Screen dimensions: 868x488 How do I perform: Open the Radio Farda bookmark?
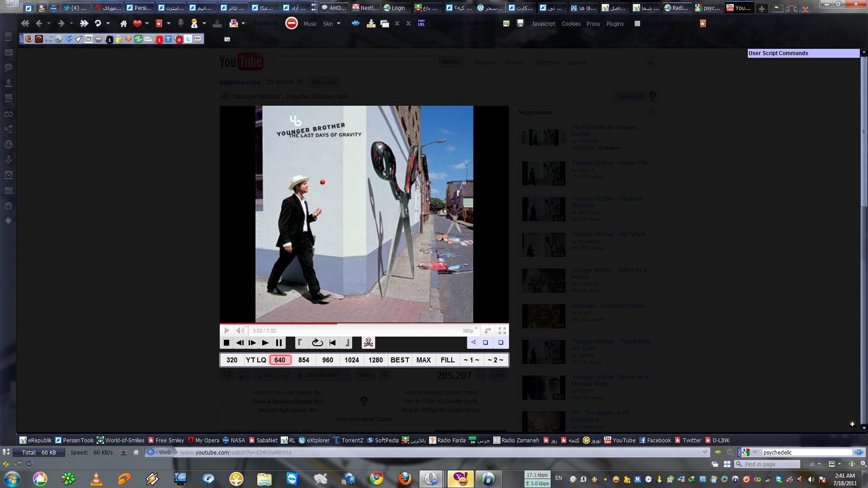tap(447, 440)
